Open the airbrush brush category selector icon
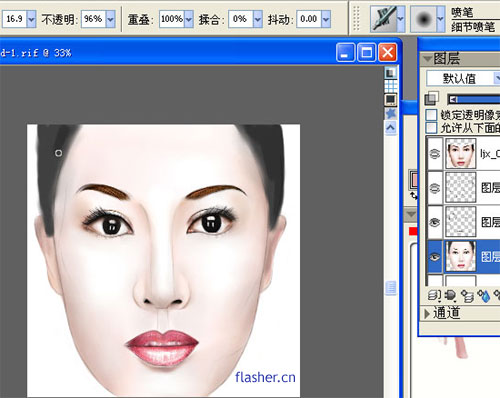Image resolution: width=500 pixels, height=398 pixels. 383,19
